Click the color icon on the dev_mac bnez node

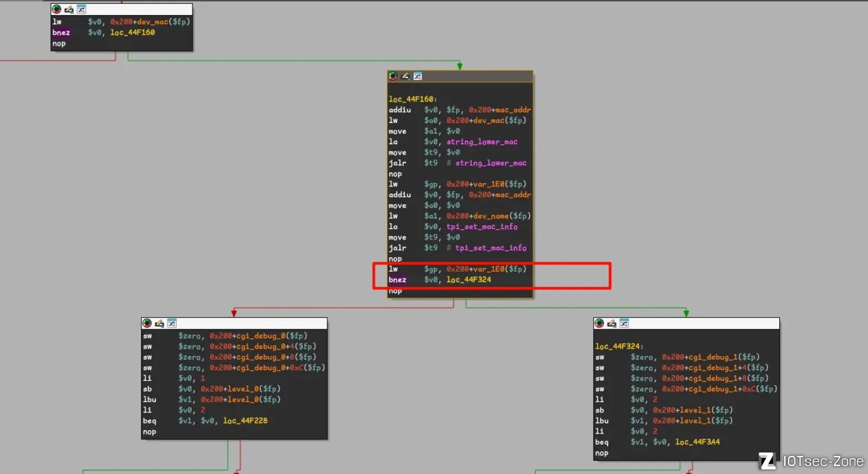coord(57,9)
